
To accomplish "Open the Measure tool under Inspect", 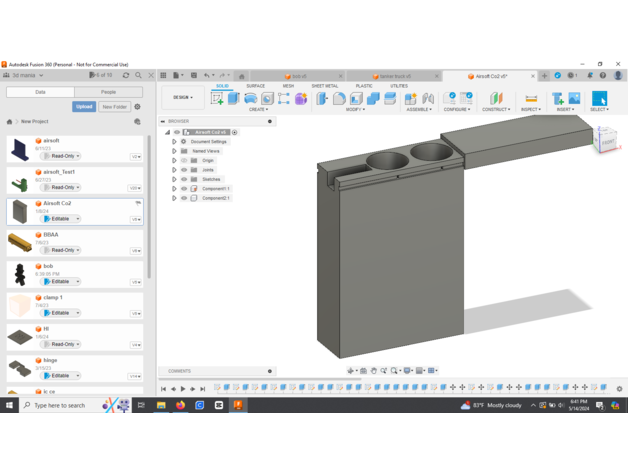I will tap(531, 98).
